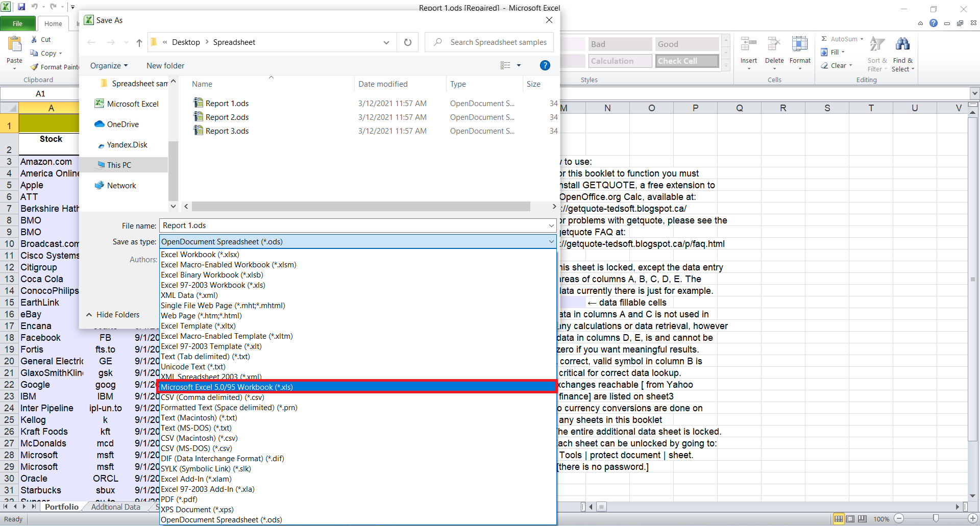Viewport: 980px width, 526px height.
Task: Click the blue Help icon in dialog toolbar
Action: (545, 65)
